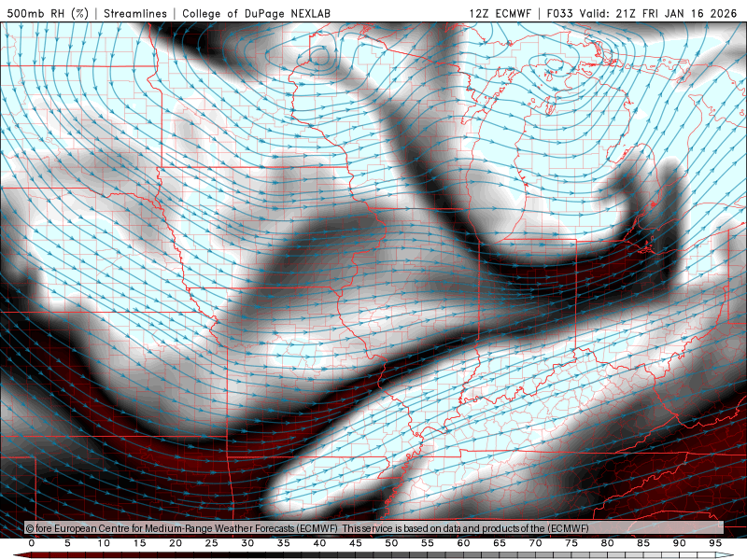Select the "15" humidity scale label
Viewport: 747px width, 560px height.
tap(139, 543)
